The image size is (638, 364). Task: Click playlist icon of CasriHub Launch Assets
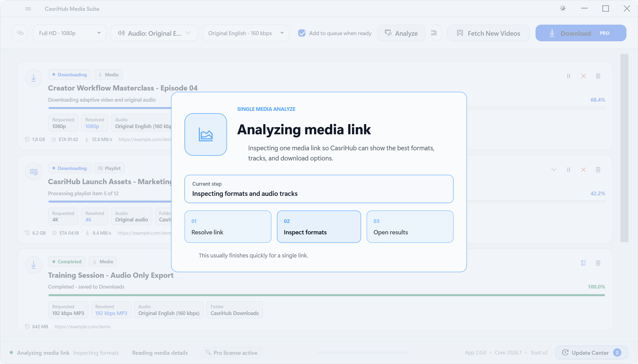click(x=34, y=172)
